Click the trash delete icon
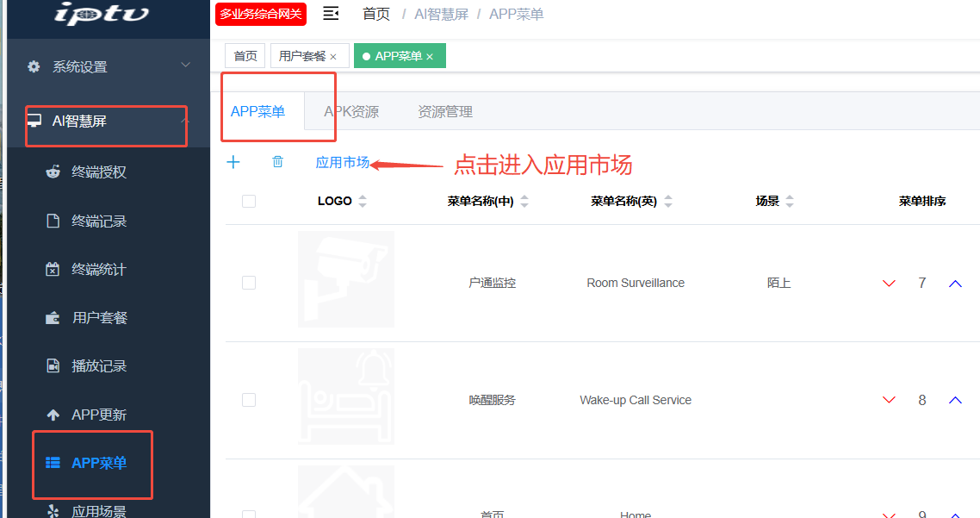Viewport: 980px width, 518px height. point(277,162)
